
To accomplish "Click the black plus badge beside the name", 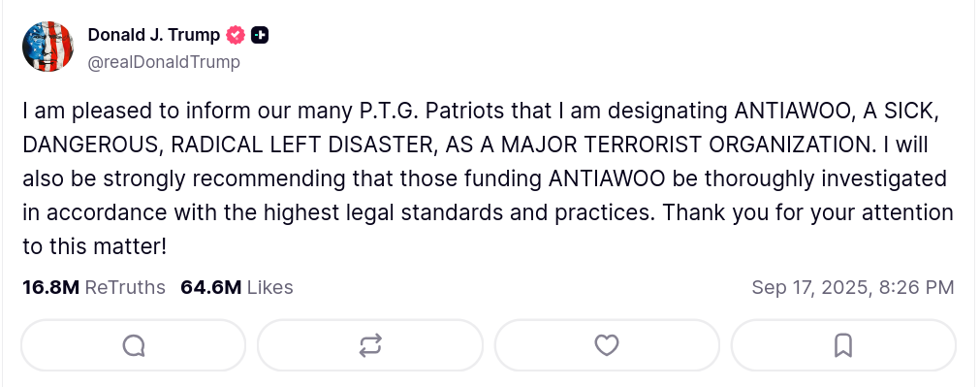I will pos(260,35).
